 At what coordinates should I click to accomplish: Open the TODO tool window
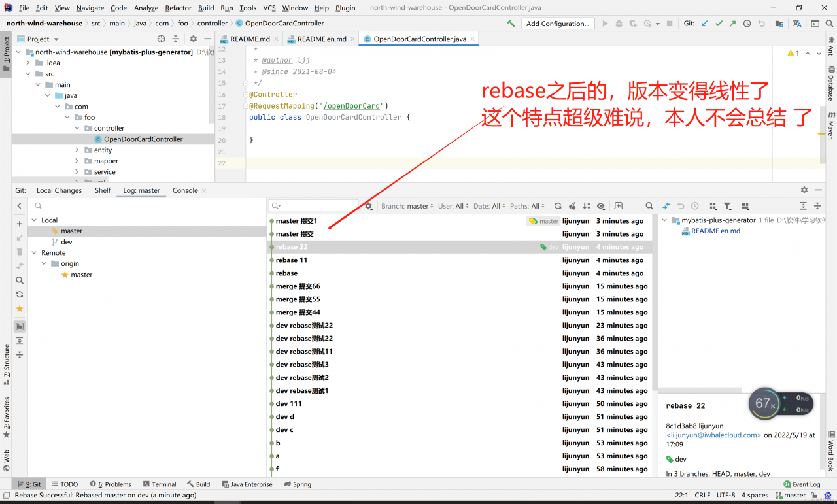click(65, 484)
